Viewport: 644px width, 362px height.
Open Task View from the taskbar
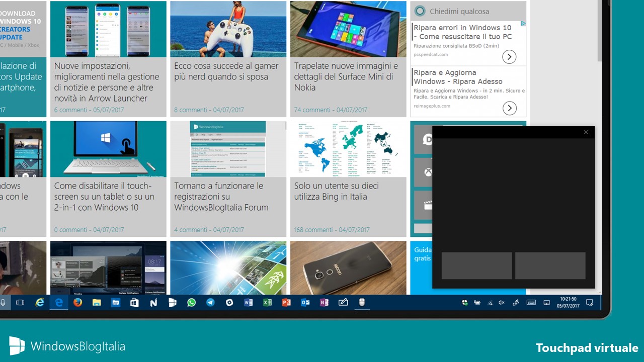[20, 303]
